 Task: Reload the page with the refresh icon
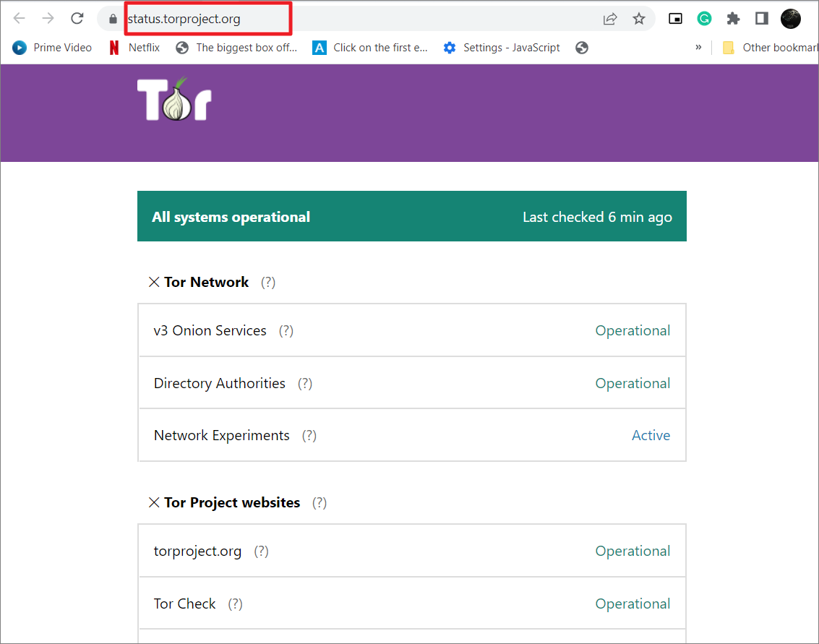pos(77,19)
